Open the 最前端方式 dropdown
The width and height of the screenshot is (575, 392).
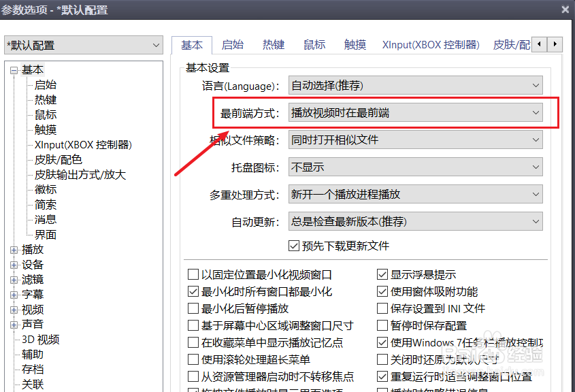tap(537, 112)
